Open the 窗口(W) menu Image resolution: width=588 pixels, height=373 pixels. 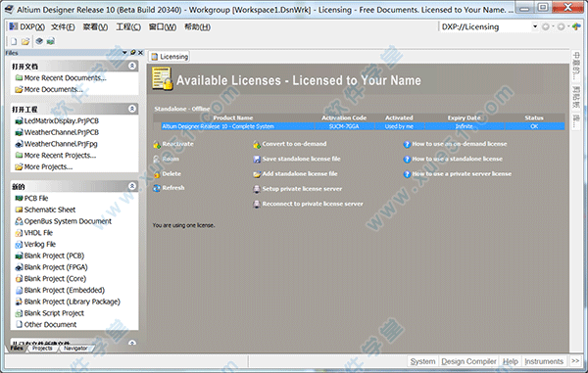click(163, 27)
